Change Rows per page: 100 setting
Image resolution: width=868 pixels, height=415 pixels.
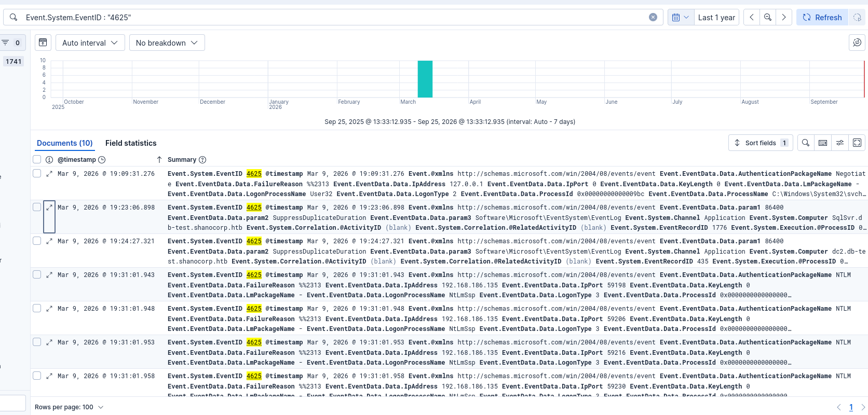click(69, 407)
